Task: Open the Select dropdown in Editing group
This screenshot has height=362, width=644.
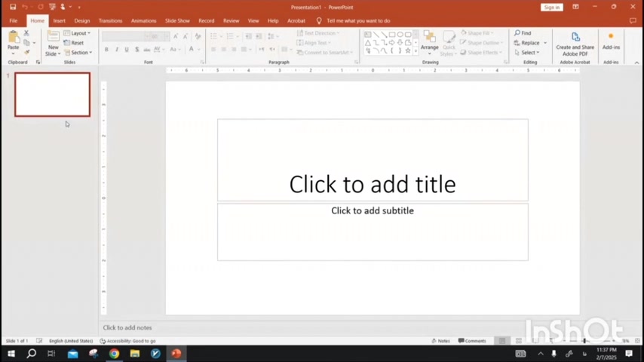Action: (529, 53)
